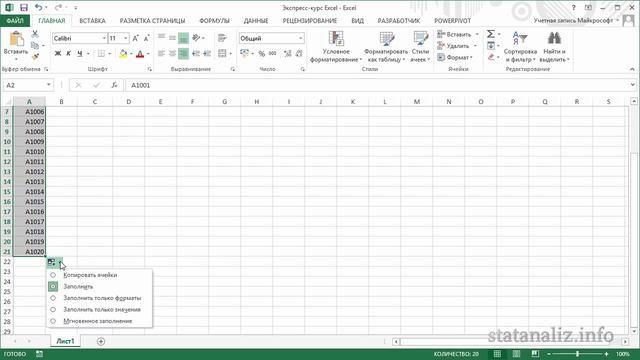640x360 pixels.
Task: Switch to Page Layout view icon
Action: pos(516,354)
